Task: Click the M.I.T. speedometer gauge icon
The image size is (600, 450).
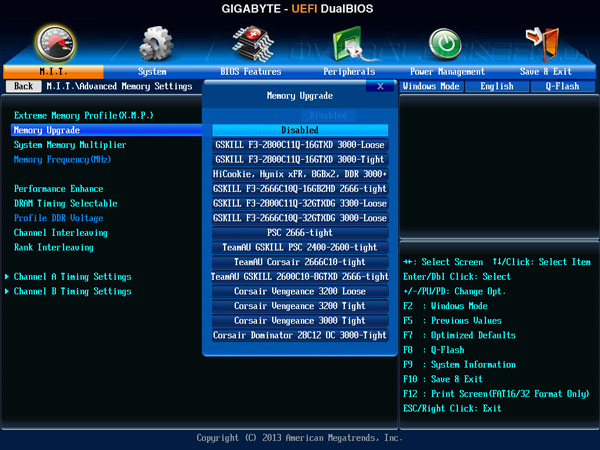Action: 55,43
